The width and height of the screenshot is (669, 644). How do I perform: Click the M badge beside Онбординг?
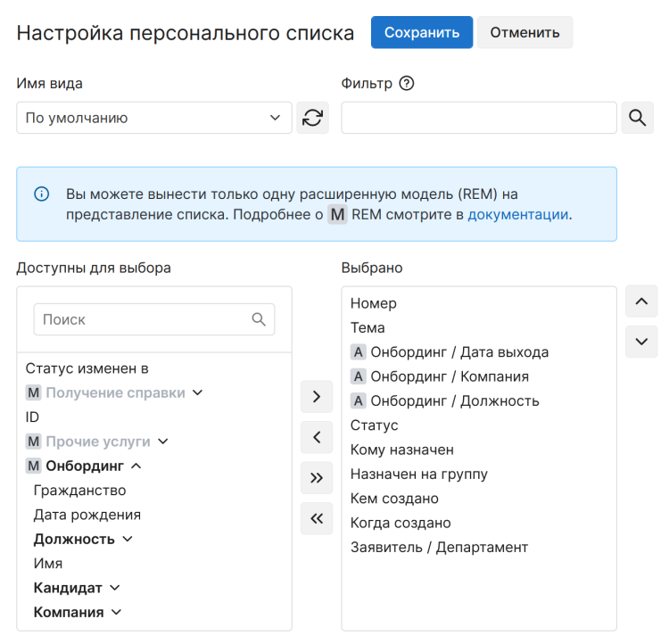point(33,466)
